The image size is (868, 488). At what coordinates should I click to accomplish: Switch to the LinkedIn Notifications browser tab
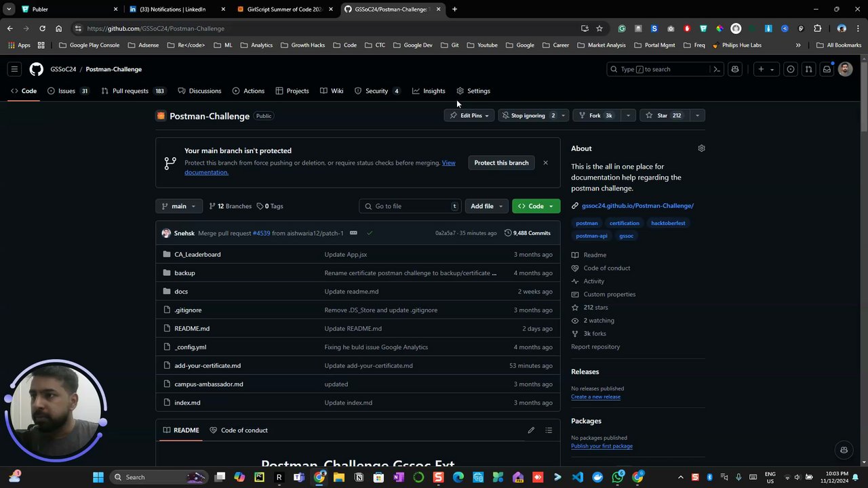point(176,9)
